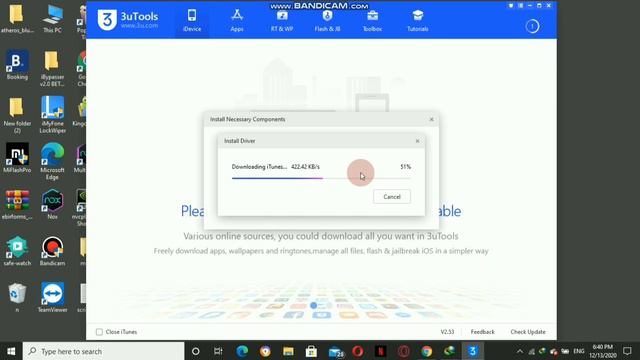Open the RT & WP tab

(x=282, y=20)
